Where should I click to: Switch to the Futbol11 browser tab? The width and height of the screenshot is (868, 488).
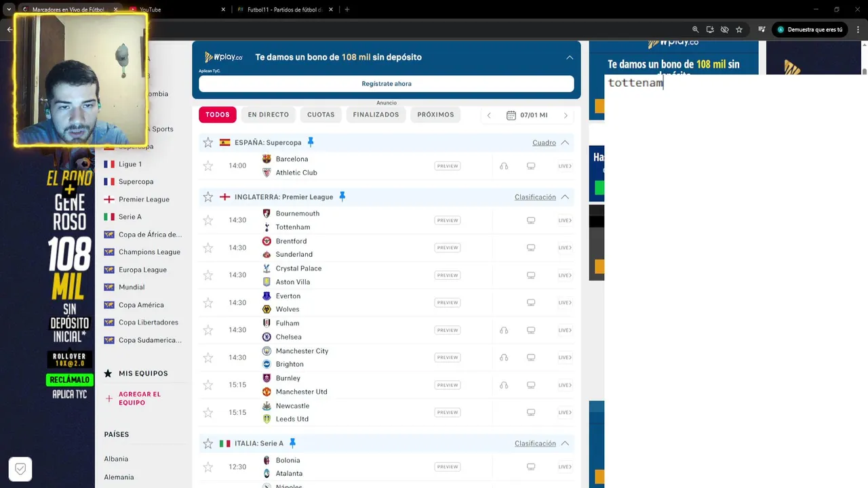[285, 9]
